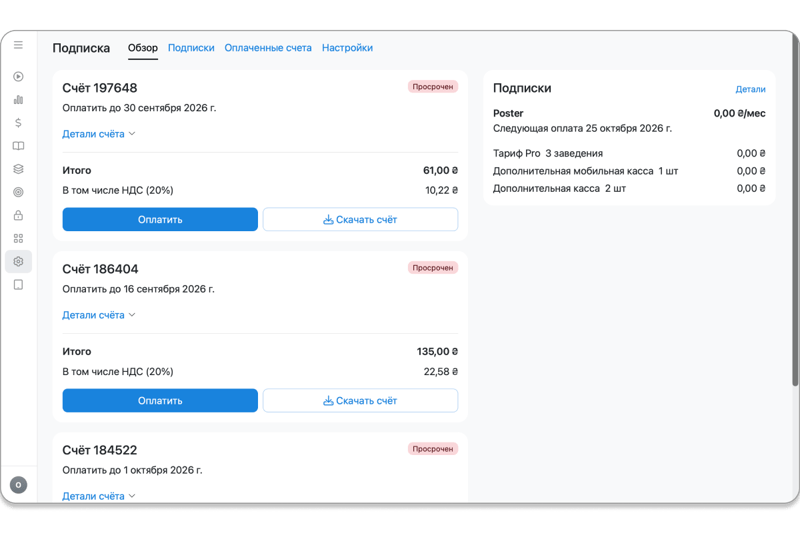Open the Оплаченные счета tab

[268, 48]
